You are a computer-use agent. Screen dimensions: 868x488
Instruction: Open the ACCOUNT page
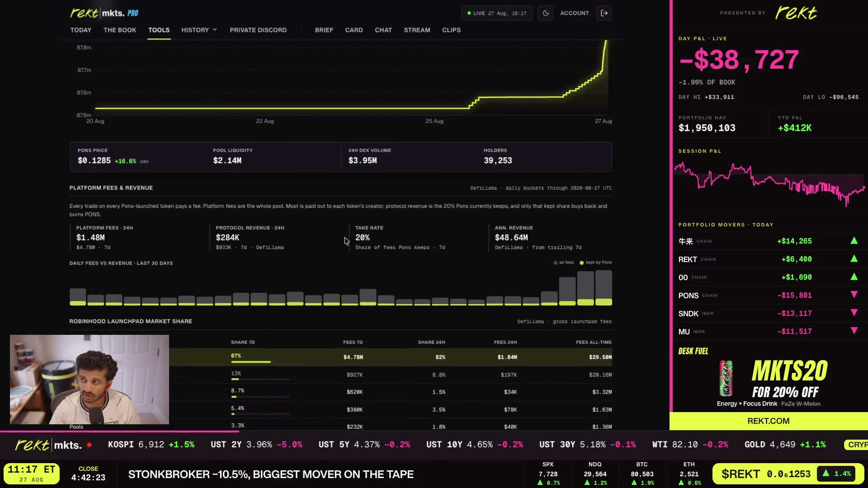pos(575,13)
